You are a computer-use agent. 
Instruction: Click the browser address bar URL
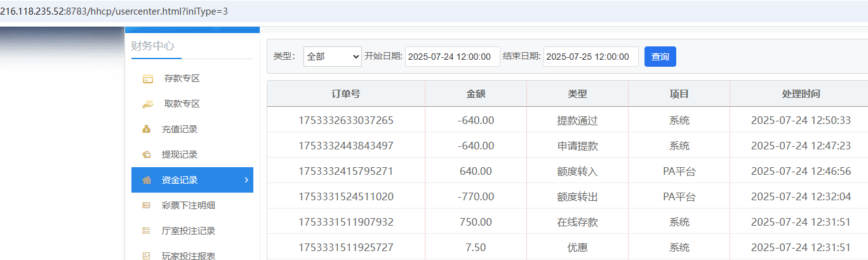114,11
